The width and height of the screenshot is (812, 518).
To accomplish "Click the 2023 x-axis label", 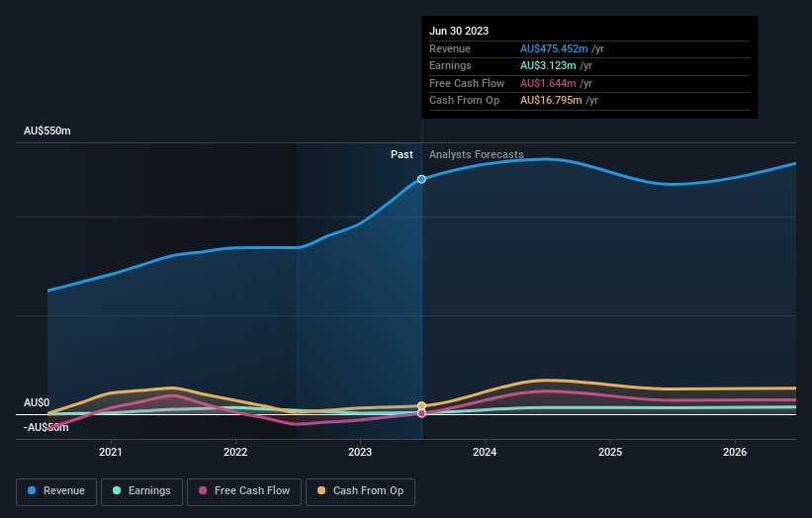I will [360, 452].
